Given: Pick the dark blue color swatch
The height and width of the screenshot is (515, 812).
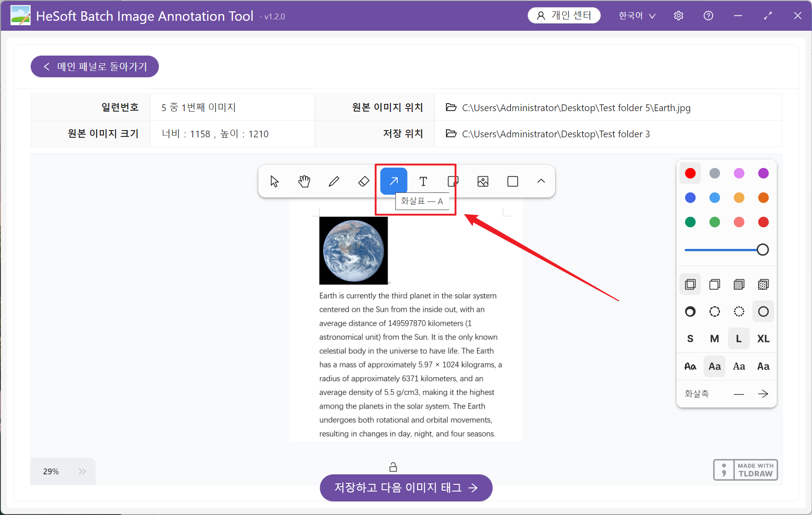Looking at the screenshot, I should pos(690,197).
